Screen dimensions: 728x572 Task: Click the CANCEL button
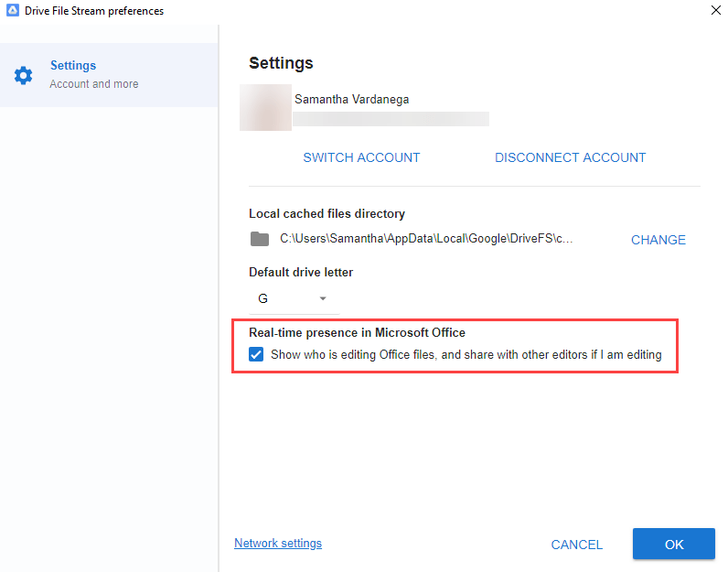coord(577,545)
